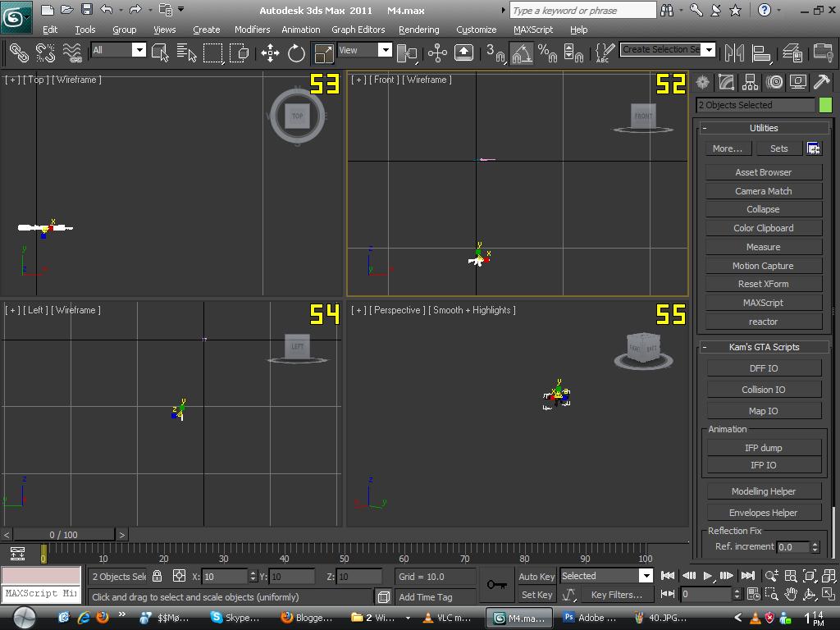Collapse Kam's GTA Scripts rollout

tap(764, 347)
